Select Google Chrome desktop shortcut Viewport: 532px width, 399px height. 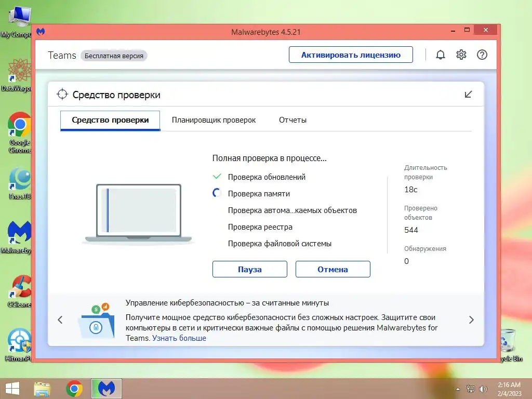tap(19, 132)
